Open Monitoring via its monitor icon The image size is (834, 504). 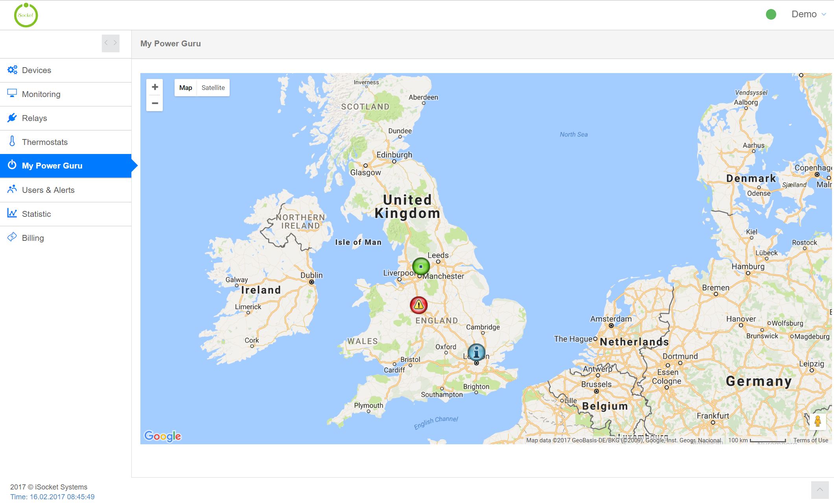point(12,94)
